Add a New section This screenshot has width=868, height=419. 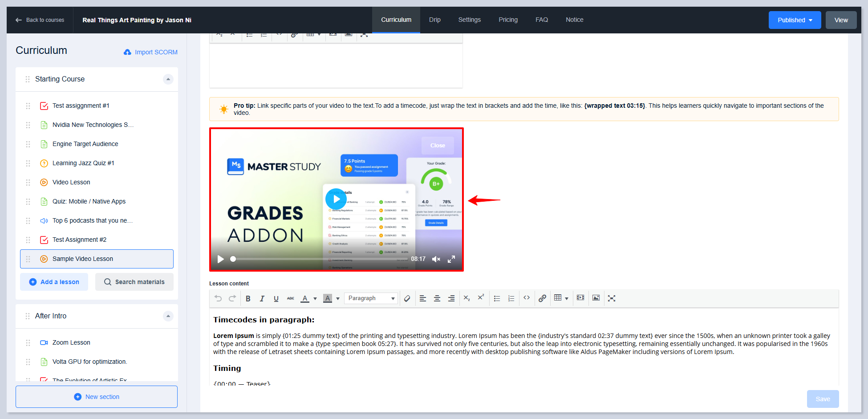[x=97, y=397]
